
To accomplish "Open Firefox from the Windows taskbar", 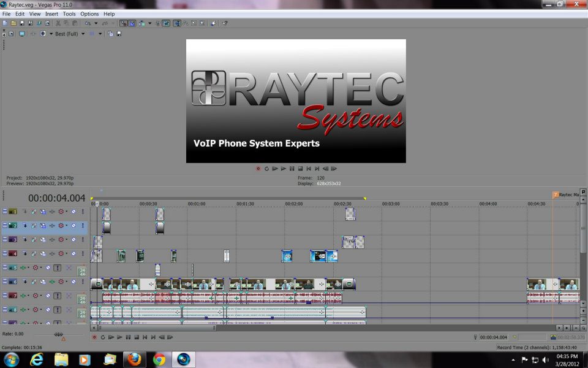I will point(134,359).
